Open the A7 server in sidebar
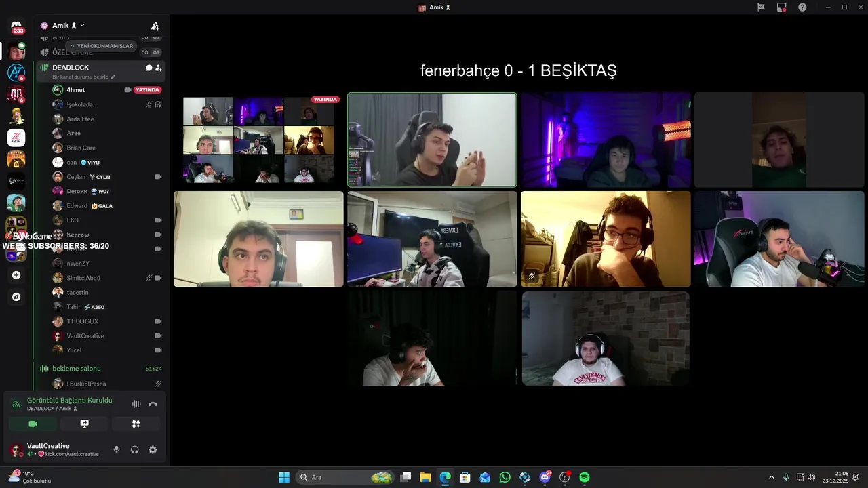Image resolution: width=868 pixels, height=488 pixels. (16, 72)
